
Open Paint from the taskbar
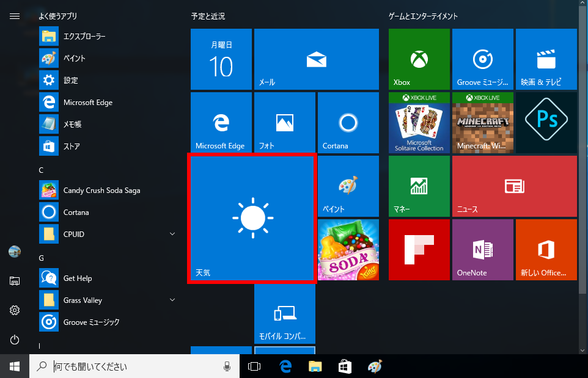coord(375,366)
